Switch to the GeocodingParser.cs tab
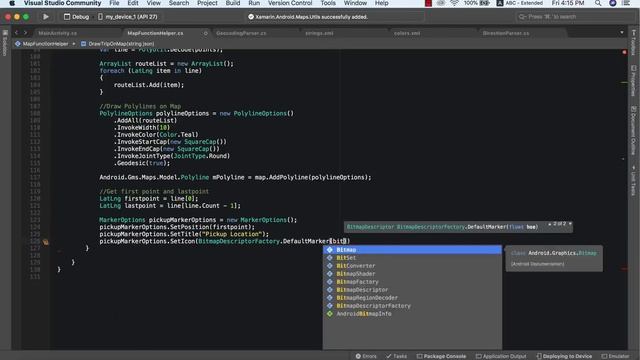Screen dimensions: 640x360 [x=241, y=33]
